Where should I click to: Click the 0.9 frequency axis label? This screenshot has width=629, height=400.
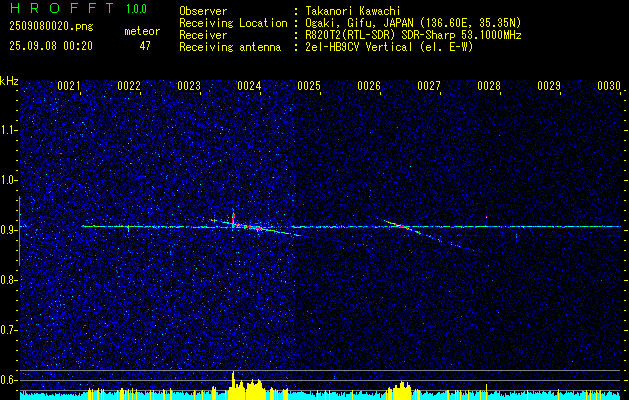tap(8, 230)
